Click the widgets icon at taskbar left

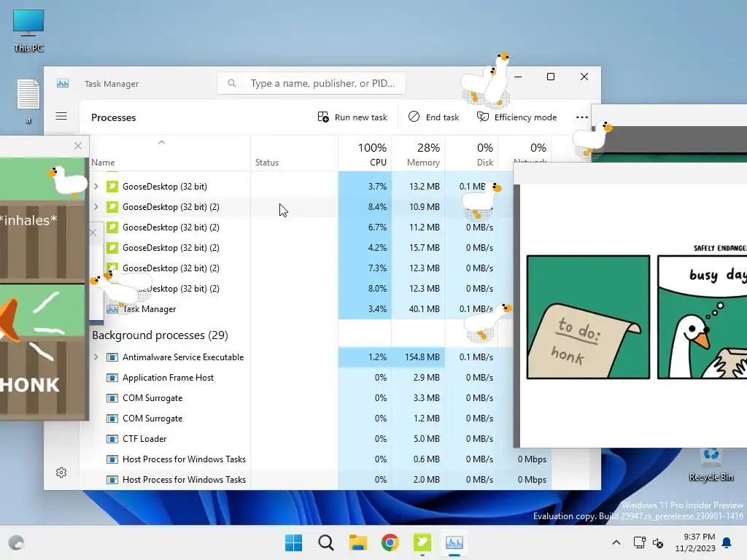16,542
